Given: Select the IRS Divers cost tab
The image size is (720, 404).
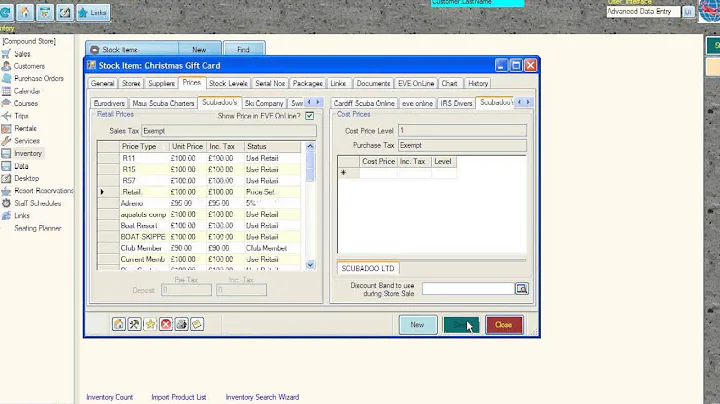Looking at the screenshot, I should pyautogui.click(x=456, y=103).
